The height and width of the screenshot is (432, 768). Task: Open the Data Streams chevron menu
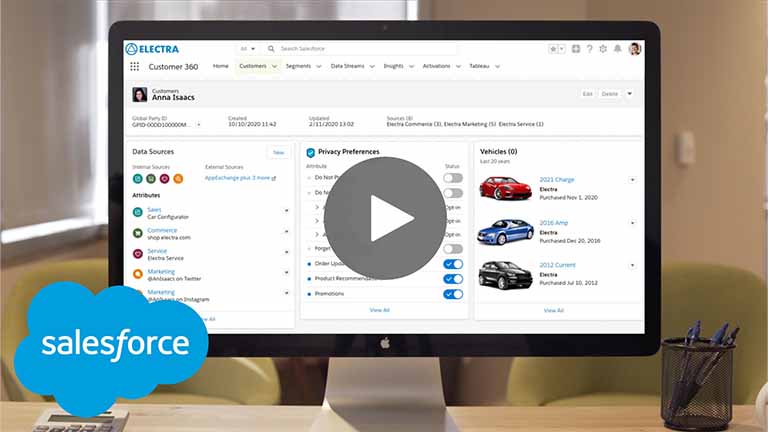pos(372,66)
